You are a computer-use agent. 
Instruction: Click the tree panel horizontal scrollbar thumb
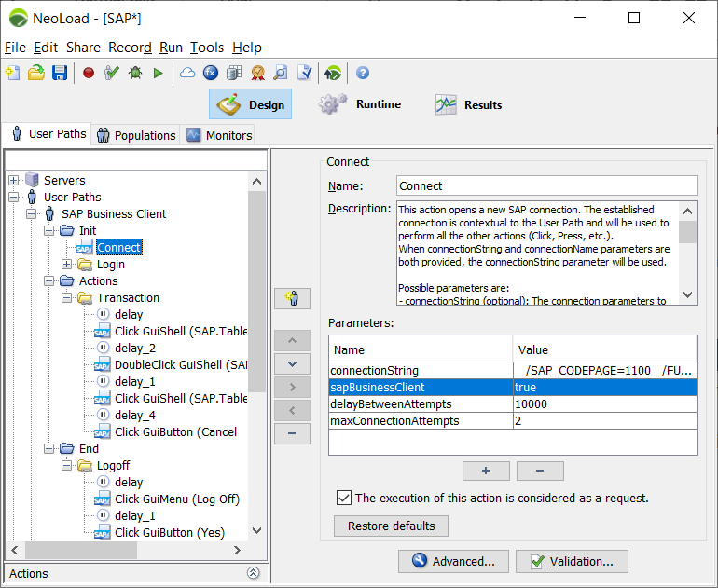click(x=81, y=550)
